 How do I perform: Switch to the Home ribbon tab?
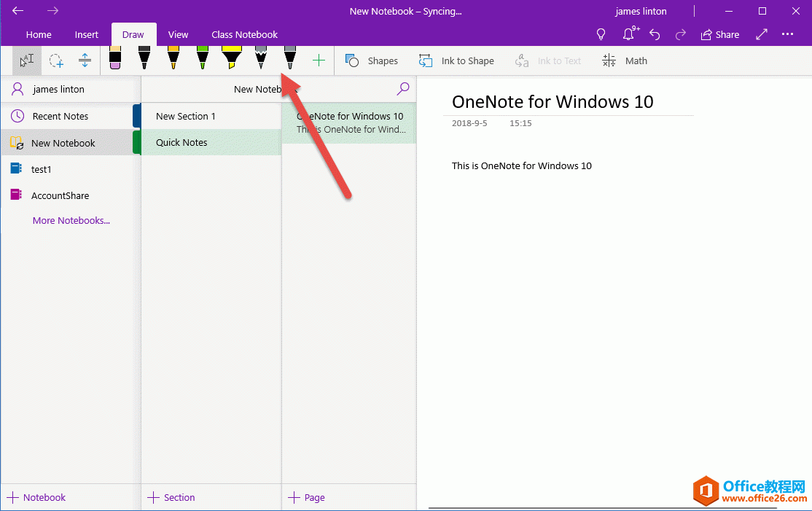tap(39, 34)
